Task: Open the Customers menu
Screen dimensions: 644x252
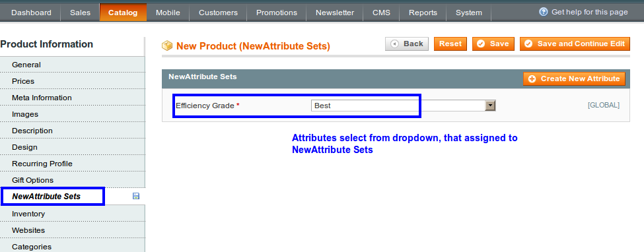Action: click(x=218, y=13)
